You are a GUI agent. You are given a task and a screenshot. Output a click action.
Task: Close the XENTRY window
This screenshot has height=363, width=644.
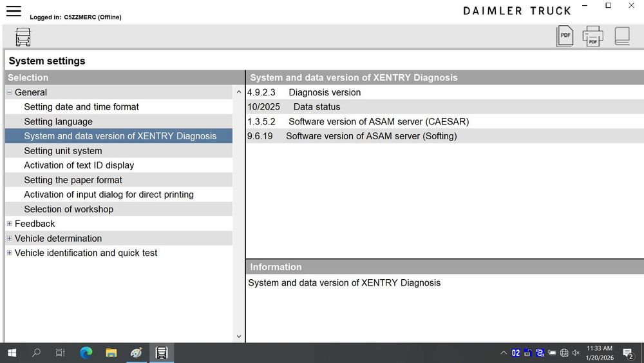[631, 6]
